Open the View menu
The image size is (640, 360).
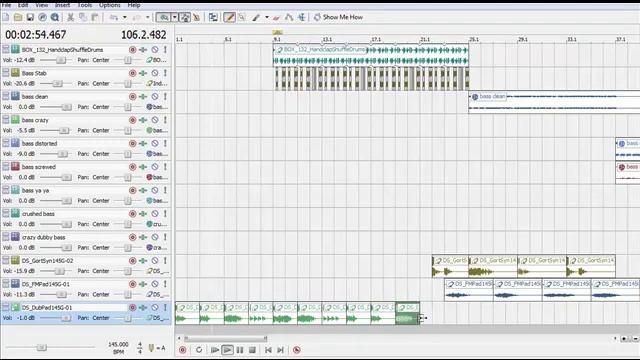pyautogui.click(x=42, y=5)
